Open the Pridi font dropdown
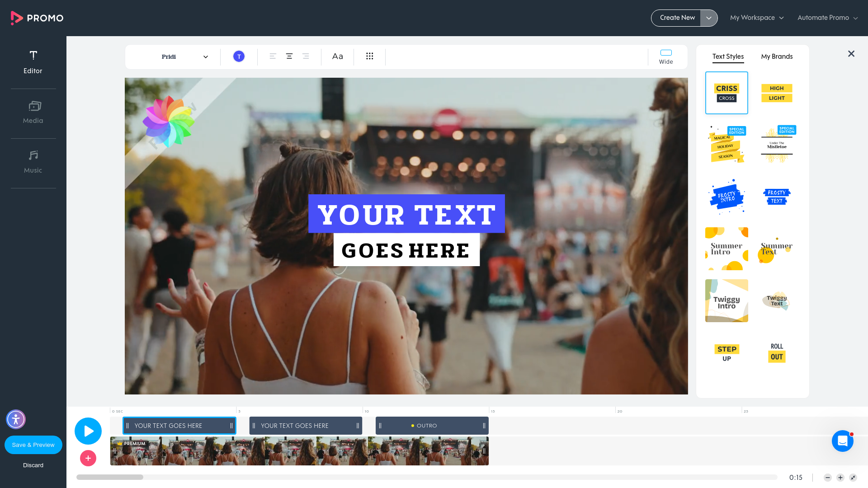The height and width of the screenshot is (488, 868). 184,57
